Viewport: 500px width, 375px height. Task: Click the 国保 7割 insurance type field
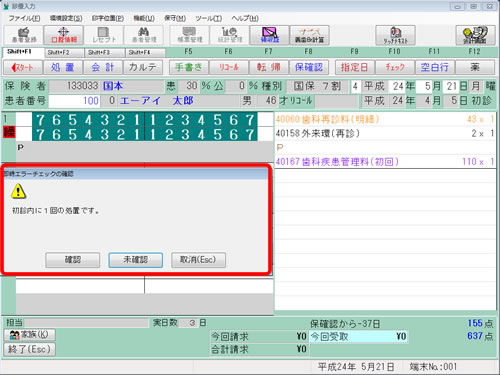(317, 87)
